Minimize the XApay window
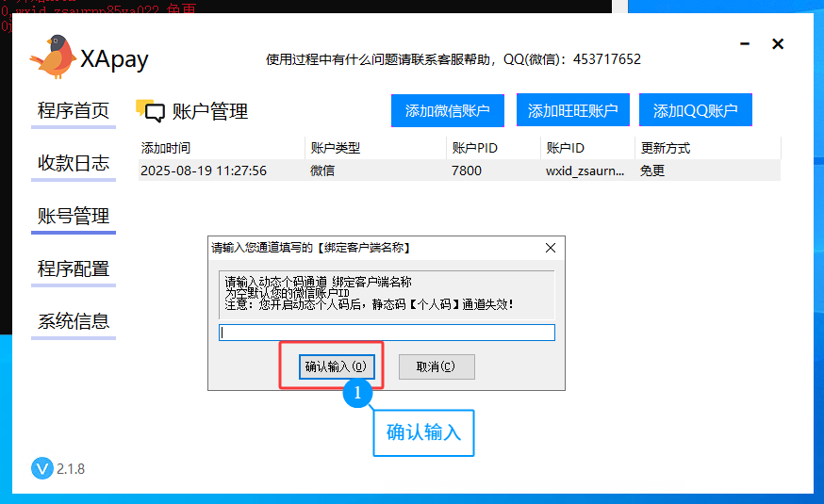 click(x=745, y=44)
